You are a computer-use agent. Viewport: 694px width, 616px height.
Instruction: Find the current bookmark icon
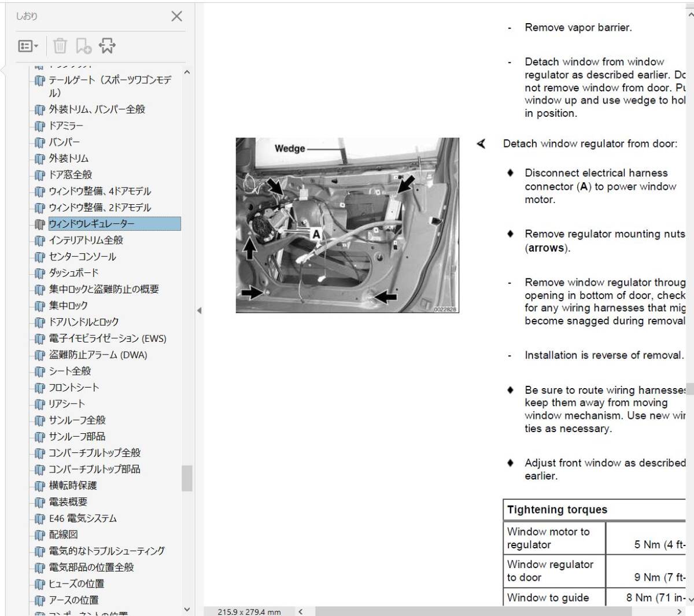[107, 46]
